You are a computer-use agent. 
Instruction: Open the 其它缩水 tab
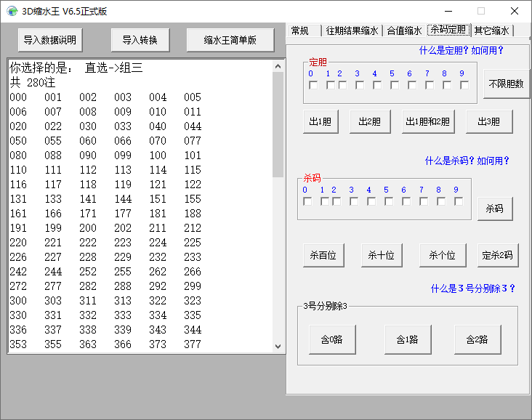pyautogui.click(x=492, y=31)
